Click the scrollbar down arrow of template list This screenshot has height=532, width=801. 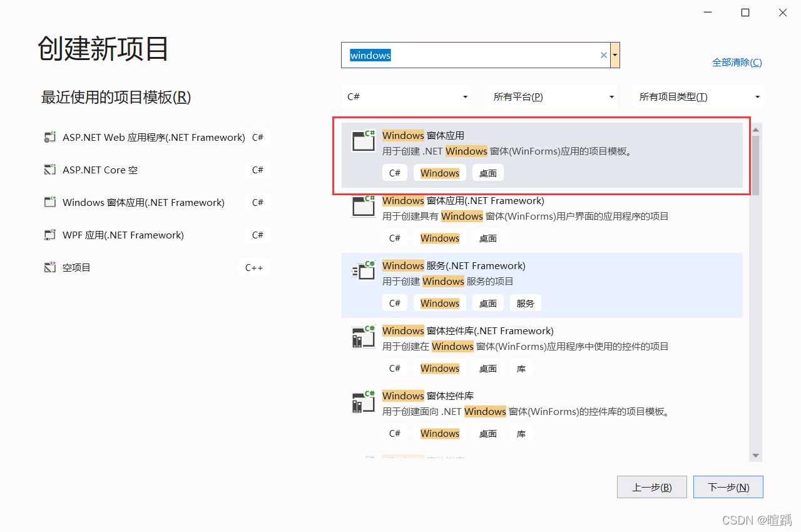(x=755, y=456)
